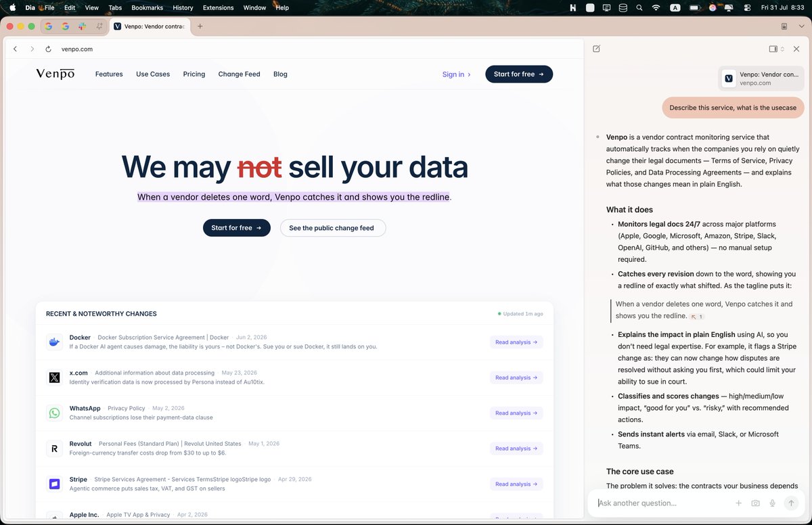The image size is (812, 525).
Task: Click See the public change feed
Action: (333, 228)
